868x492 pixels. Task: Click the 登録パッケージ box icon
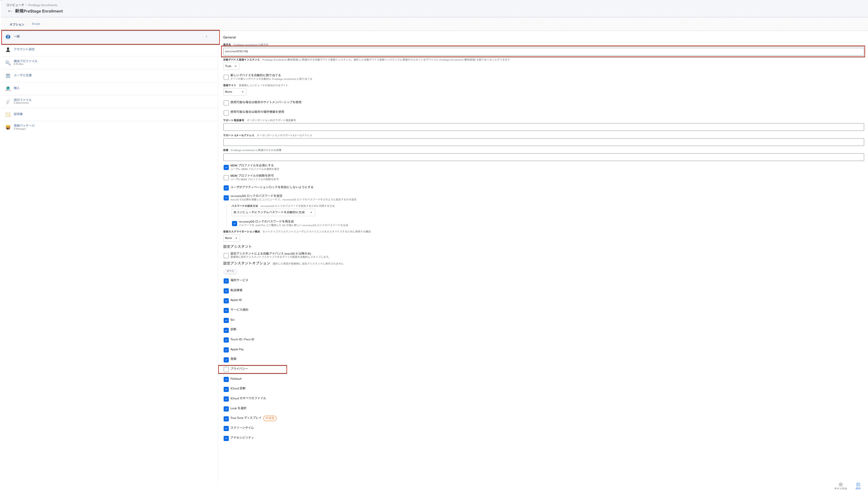coord(8,127)
